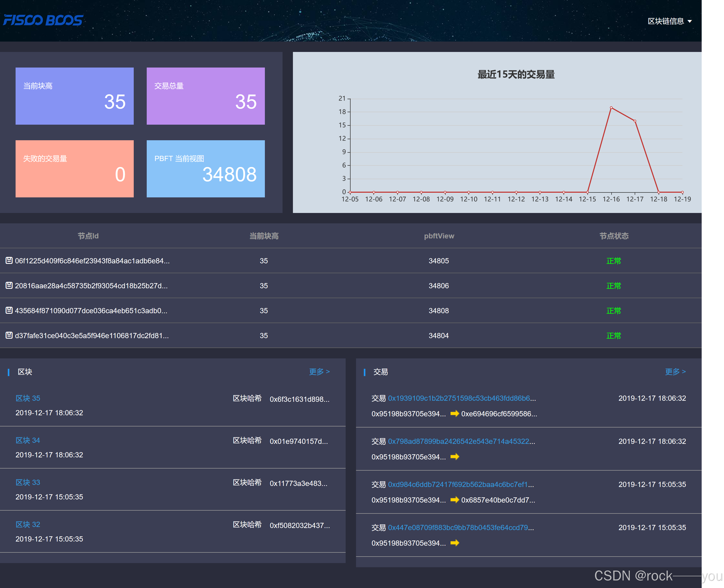Click the 当前块高 blue stat card
Screen dimensions: 724x588
pyautogui.click(x=75, y=96)
